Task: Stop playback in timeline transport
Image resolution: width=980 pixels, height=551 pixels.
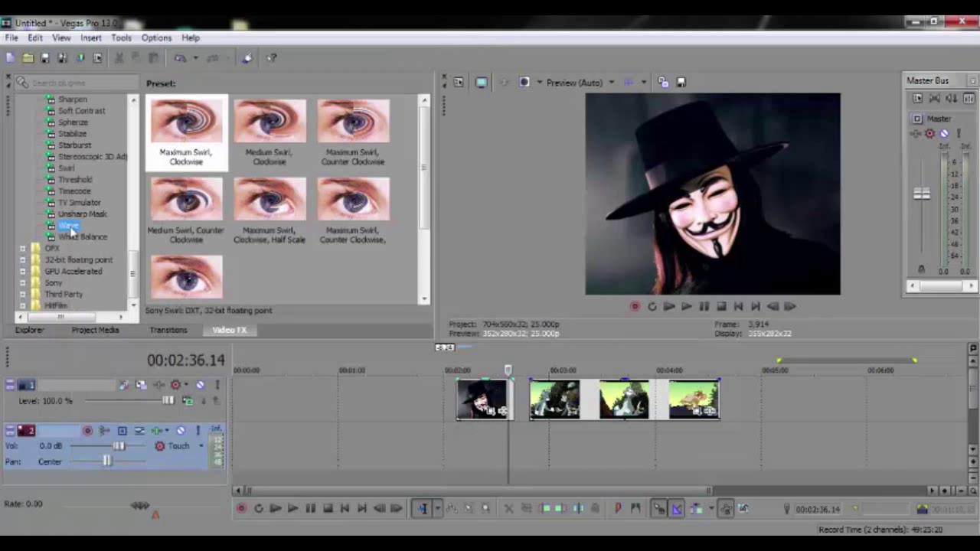Action: [328, 508]
